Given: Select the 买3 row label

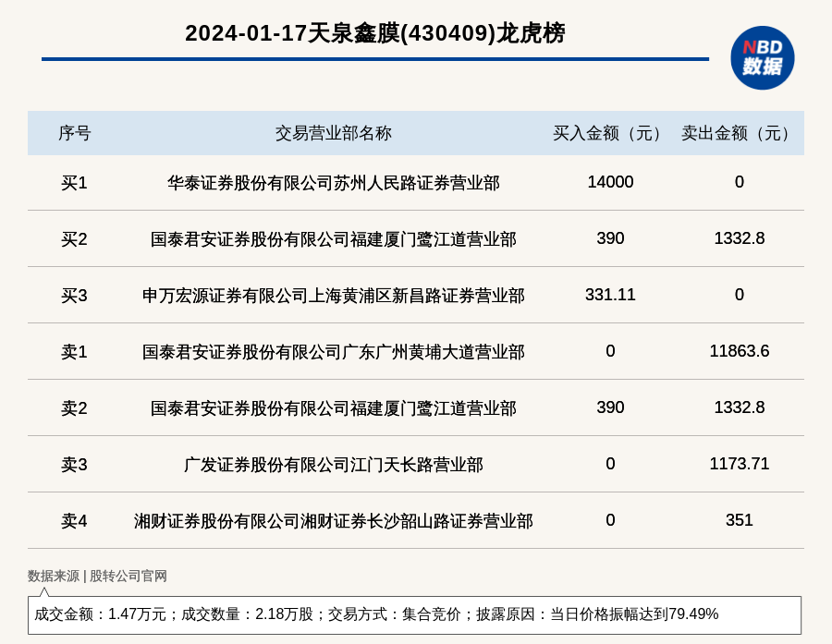Looking at the screenshot, I should pyautogui.click(x=74, y=295).
